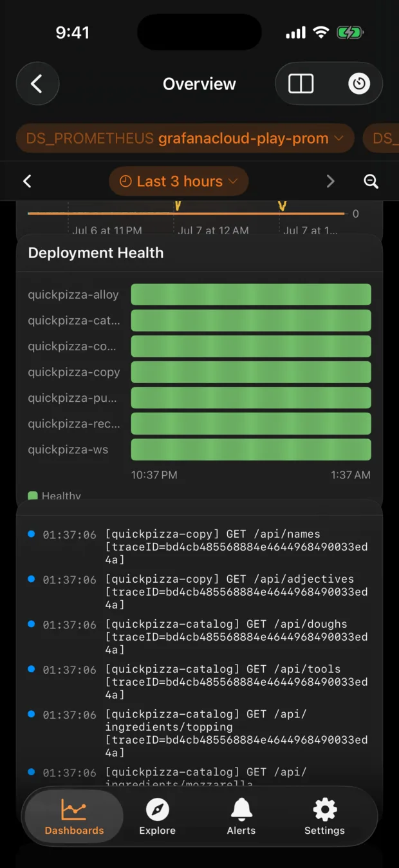Tap the 10:37 PM axis label
The width and height of the screenshot is (399, 868).
154,475
